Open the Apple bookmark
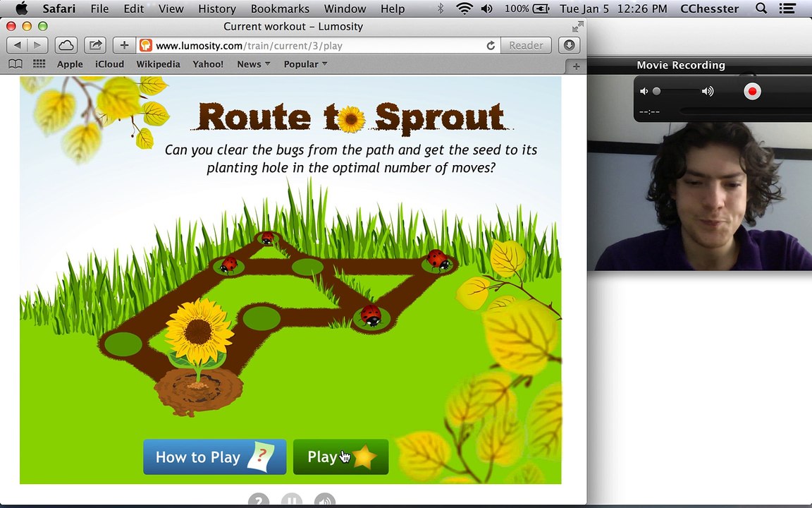 (70, 64)
